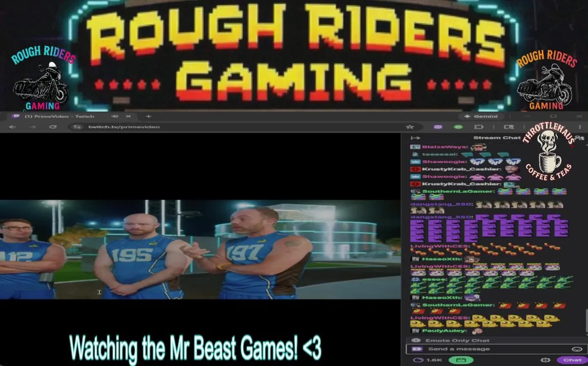Image resolution: width=588 pixels, height=366 pixels.
Task: Click the browser forward arrow
Action: [x=32, y=127]
